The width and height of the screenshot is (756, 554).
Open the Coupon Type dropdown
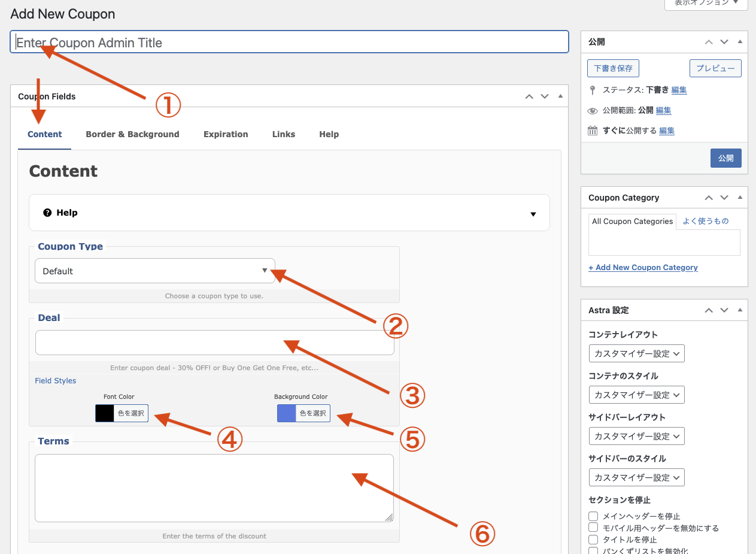tap(154, 271)
